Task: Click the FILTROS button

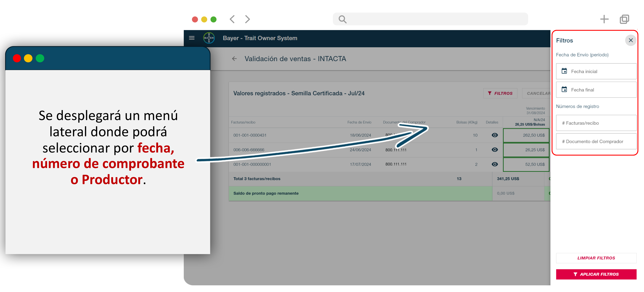Action: tap(500, 93)
